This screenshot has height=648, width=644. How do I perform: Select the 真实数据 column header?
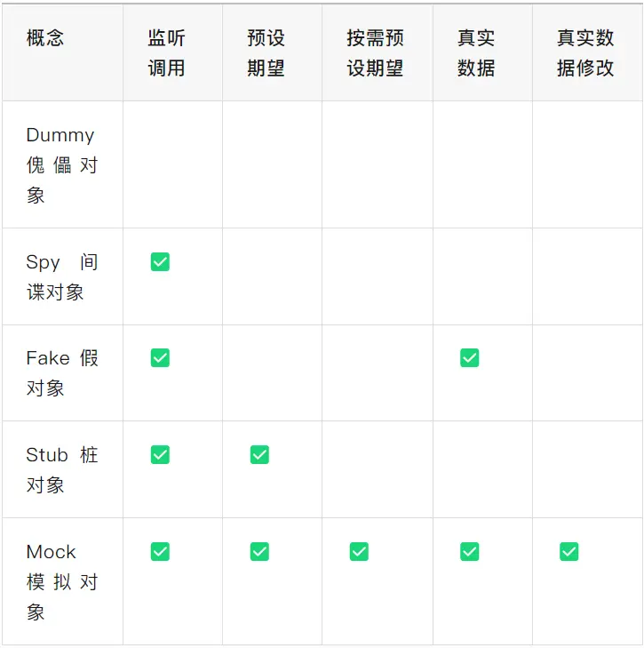pyautogui.click(x=476, y=53)
